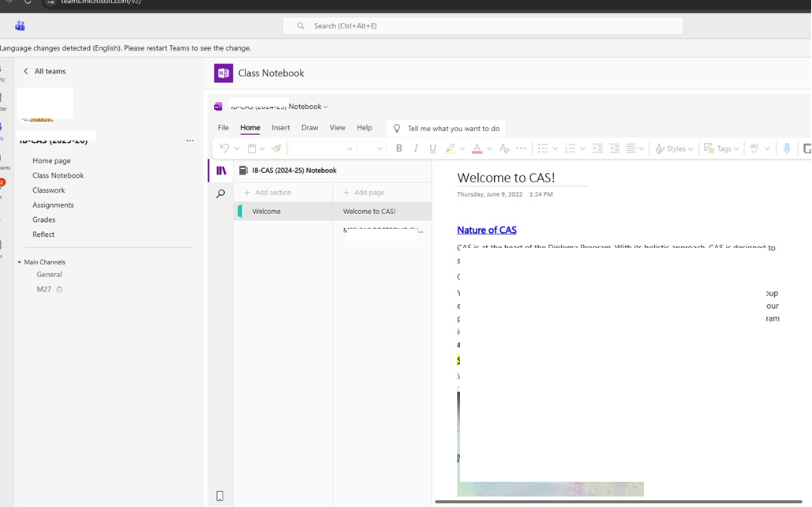
Task: Switch to the Insert ribbon tab
Action: pos(281,127)
